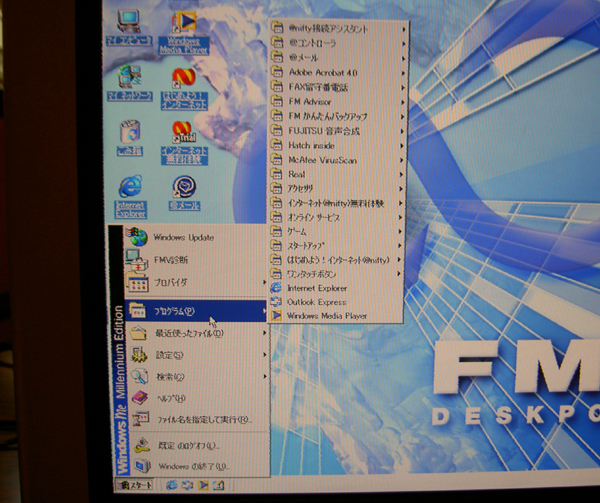
Task: Click the Show Desktop quick launch icon
Action: click(x=218, y=485)
